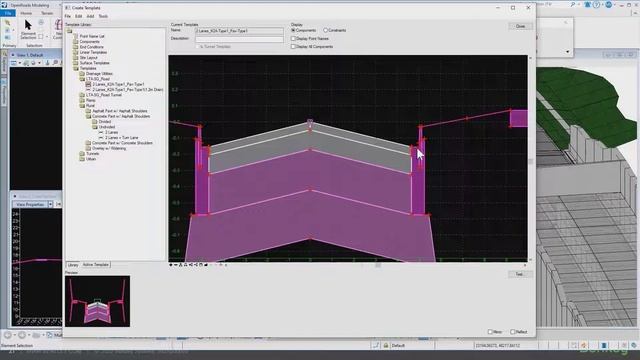Open the File tab in OpenRoads ribbon
The height and width of the screenshot is (360, 640).
tap(8, 13)
